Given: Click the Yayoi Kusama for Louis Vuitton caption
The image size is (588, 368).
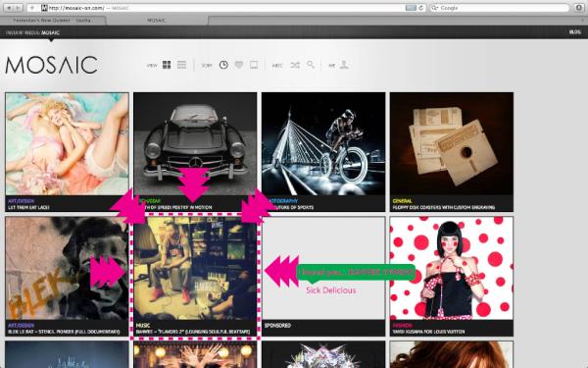Looking at the screenshot, I should tap(428, 332).
